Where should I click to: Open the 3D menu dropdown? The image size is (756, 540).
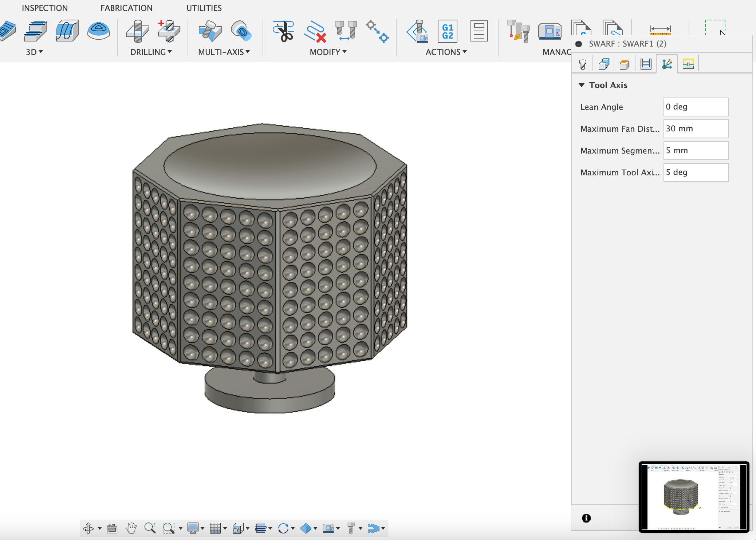coord(34,52)
